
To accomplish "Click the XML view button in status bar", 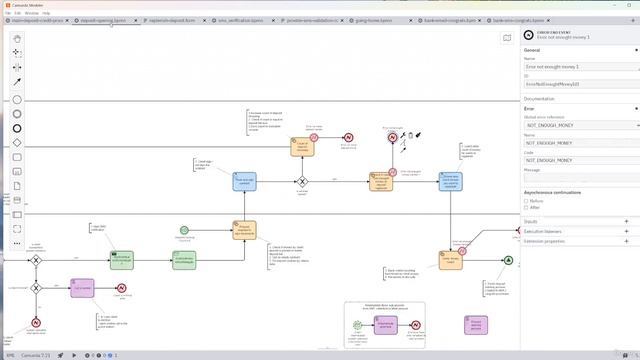I will point(10,356).
